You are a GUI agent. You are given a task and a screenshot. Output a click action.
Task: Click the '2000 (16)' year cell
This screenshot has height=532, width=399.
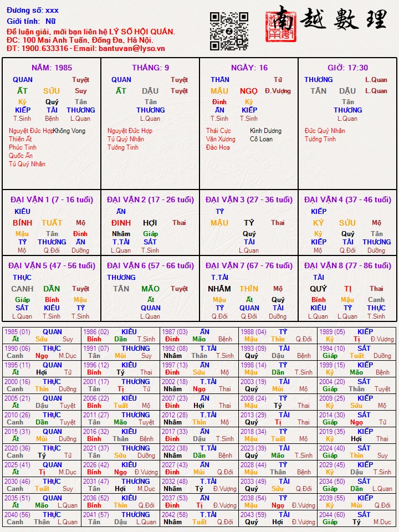point(42,386)
